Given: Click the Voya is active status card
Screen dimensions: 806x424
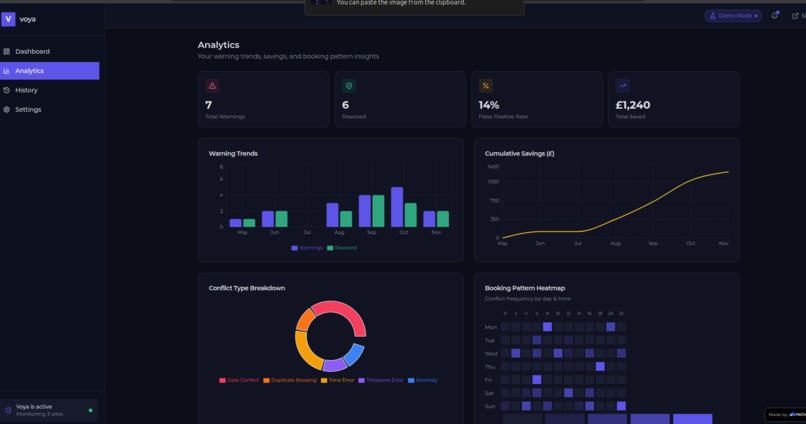Looking at the screenshot, I should coord(49,410).
